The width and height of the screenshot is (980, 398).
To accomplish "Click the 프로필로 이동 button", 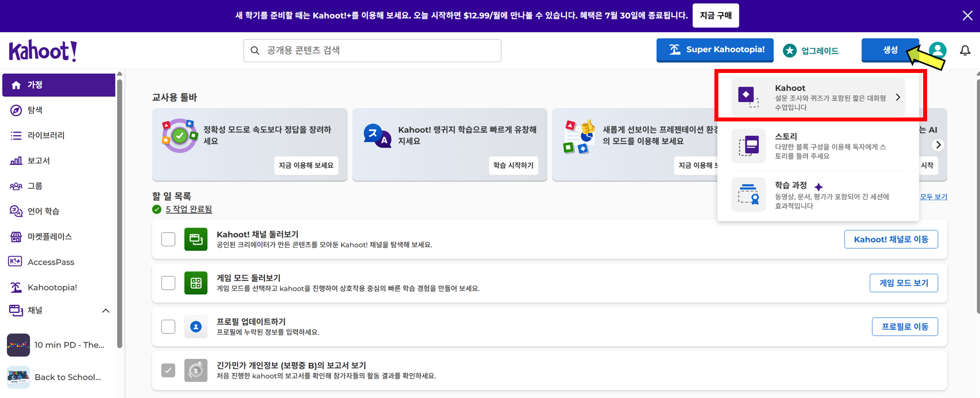I will pyautogui.click(x=905, y=327).
